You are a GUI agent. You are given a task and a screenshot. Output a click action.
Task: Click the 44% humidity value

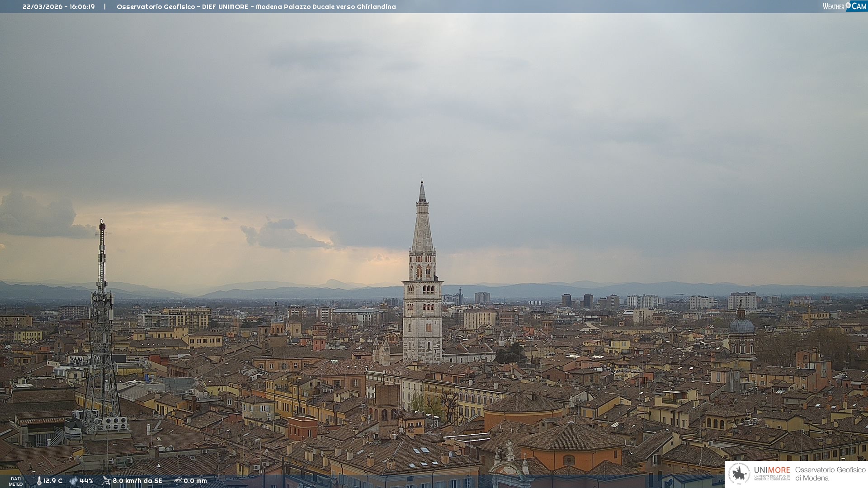click(86, 481)
